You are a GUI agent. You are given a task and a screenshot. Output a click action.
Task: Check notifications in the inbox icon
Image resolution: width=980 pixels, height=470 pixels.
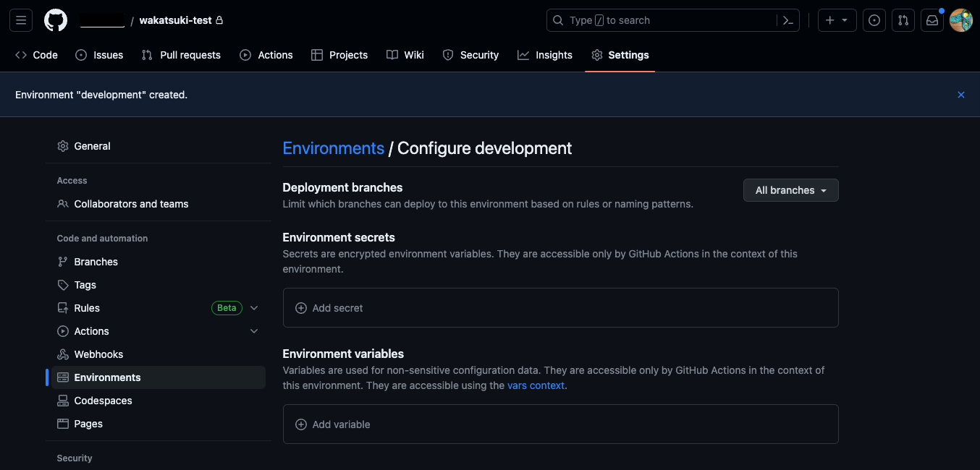tap(932, 20)
